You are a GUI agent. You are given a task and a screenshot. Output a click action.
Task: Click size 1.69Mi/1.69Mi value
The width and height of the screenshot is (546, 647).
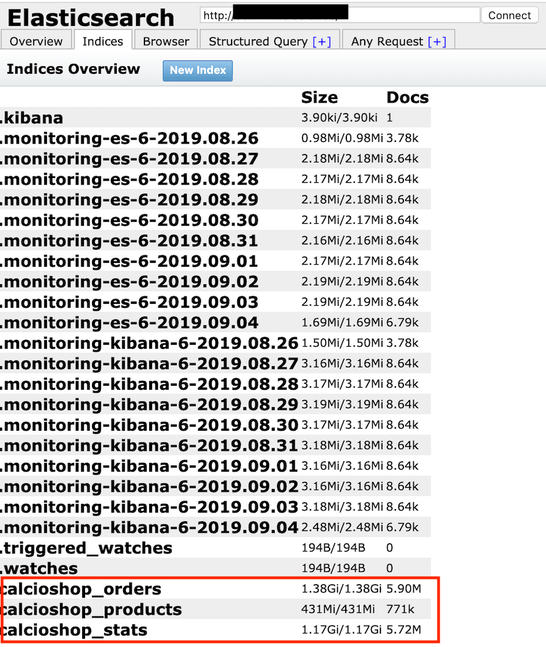tap(342, 322)
